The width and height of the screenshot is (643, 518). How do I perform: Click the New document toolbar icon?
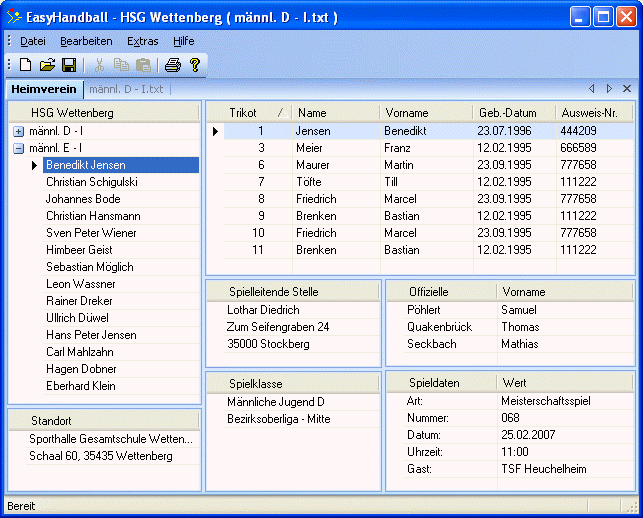pos(26,65)
